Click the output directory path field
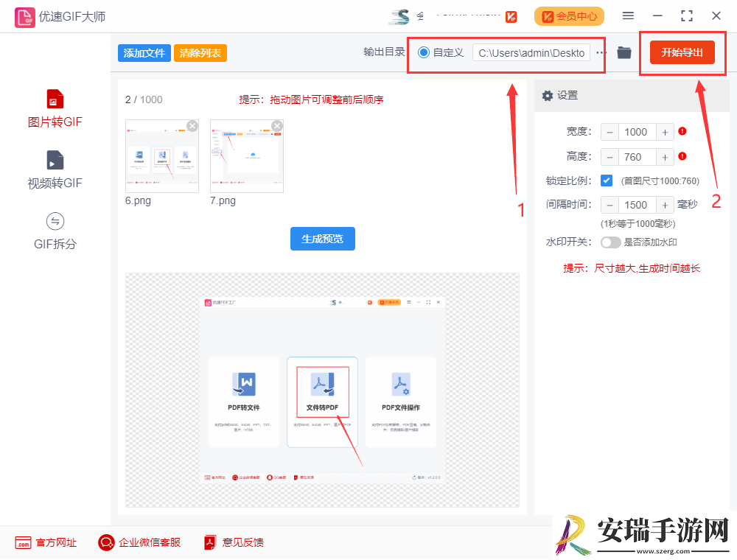 pyautogui.click(x=531, y=53)
